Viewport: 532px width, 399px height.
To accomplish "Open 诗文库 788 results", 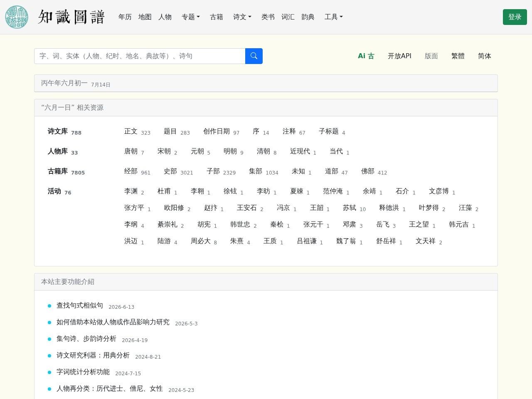I will tap(64, 131).
